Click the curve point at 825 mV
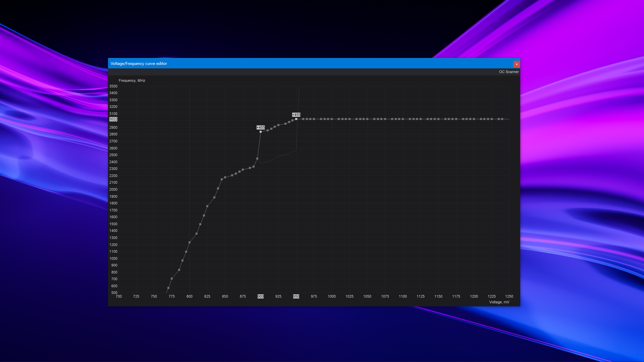The image size is (644, 362). [207, 206]
